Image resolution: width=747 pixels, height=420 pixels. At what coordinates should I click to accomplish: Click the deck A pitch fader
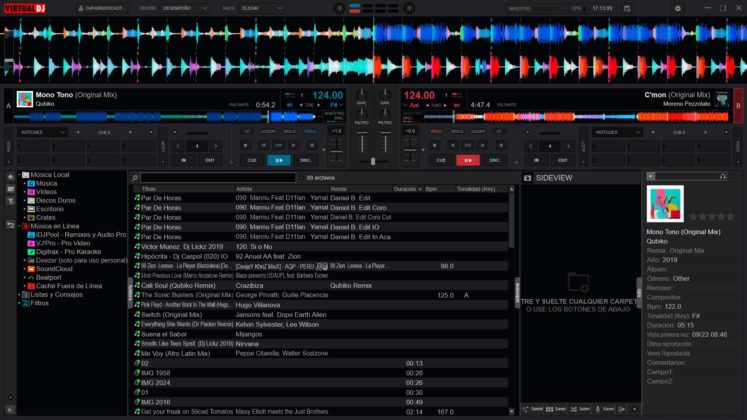tap(336, 151)
